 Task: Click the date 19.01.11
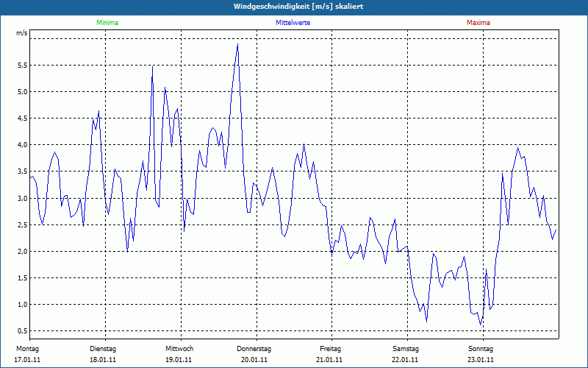coord(179,360)
